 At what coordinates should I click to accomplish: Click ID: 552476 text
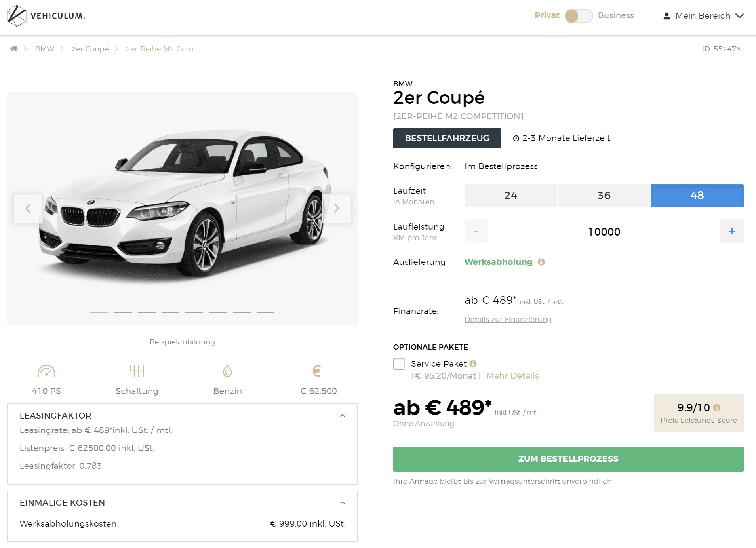click(x=721, y=49)
